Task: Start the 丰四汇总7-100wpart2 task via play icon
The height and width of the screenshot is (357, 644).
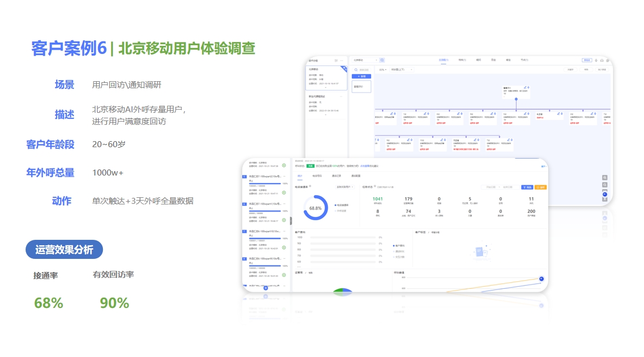Action: [x=284, y=192]
